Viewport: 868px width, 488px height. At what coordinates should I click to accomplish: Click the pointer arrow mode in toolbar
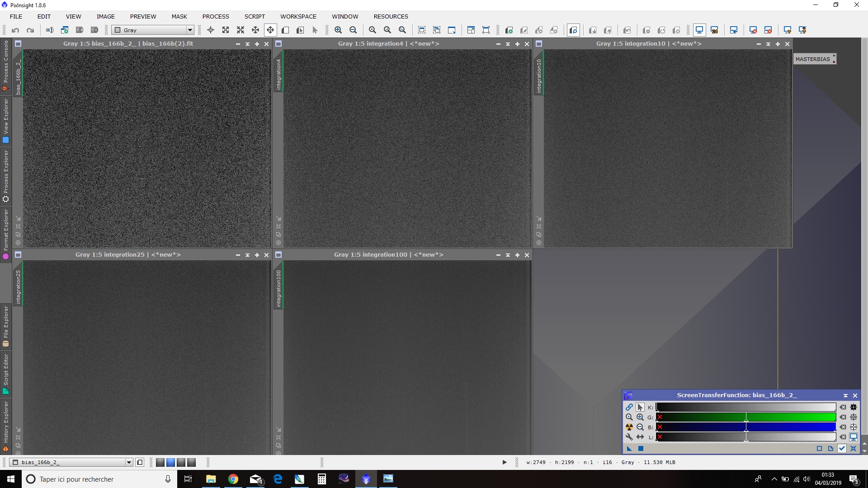tap(315, 30)
